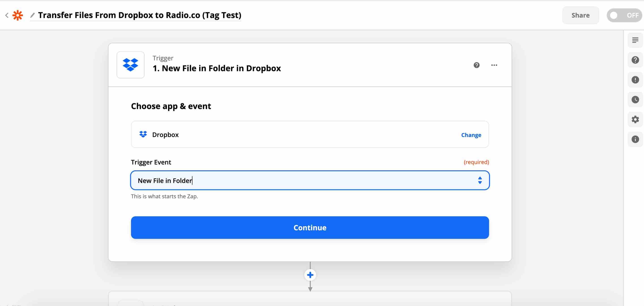The width and height of the screenshot is (644, 306).
Task: Click the plus button to add a step
Action: [x=310, y=275]
